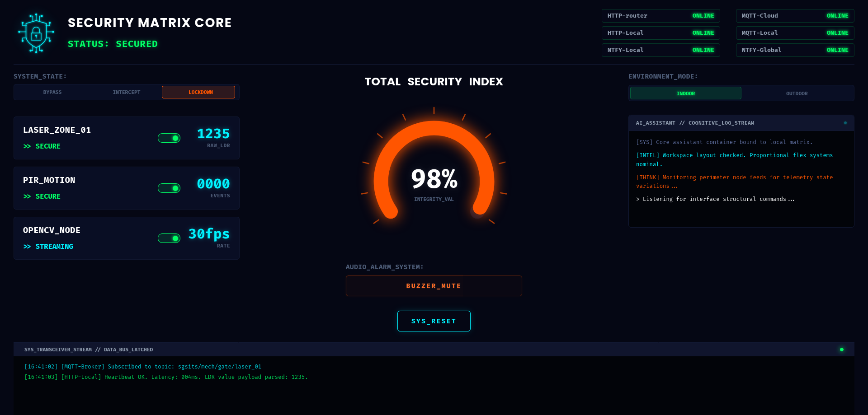Select BYPASS system state
Image resolution: width=868 pixels, height=415 pixels.
52,92
